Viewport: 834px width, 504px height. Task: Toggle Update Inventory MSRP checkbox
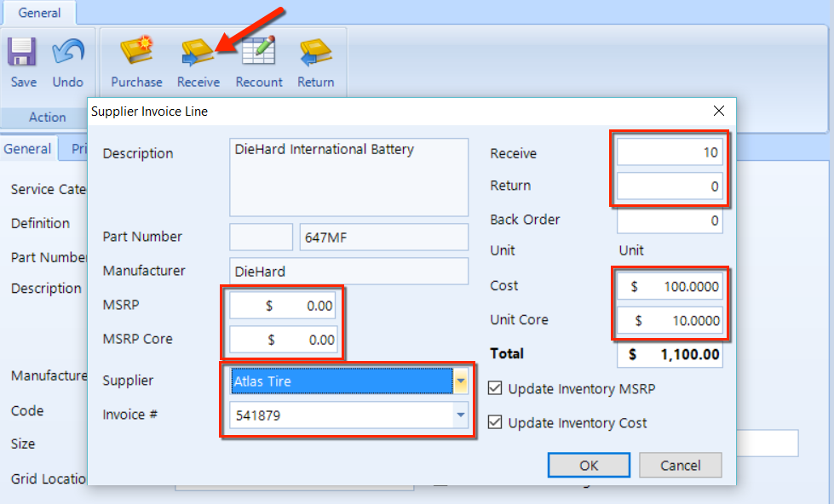tap(496, 389)
